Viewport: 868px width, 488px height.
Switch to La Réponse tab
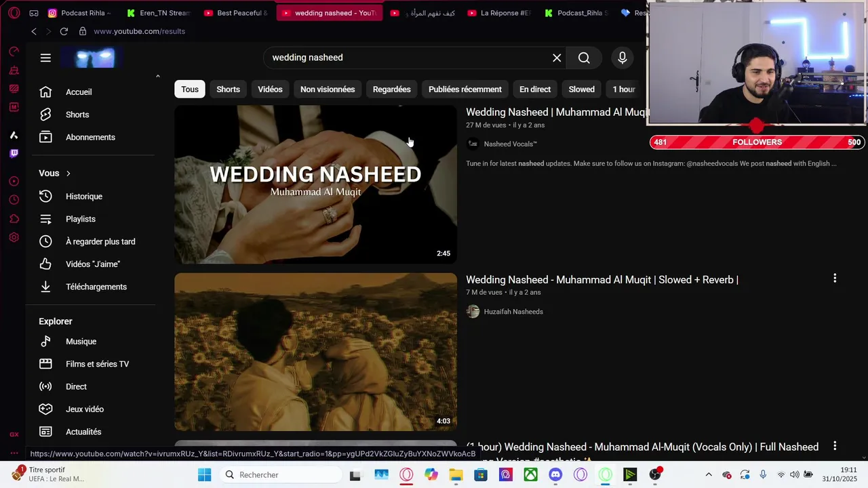499,13
